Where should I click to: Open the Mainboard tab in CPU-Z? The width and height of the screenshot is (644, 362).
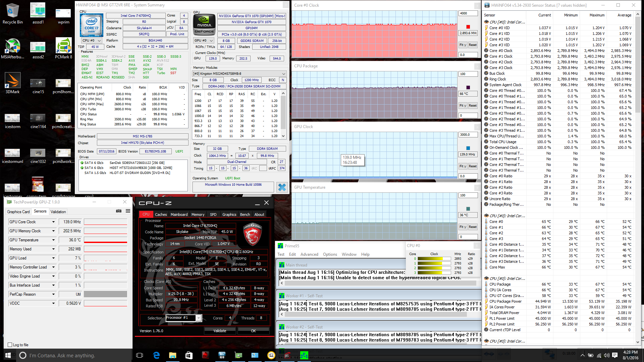(179, 215)
